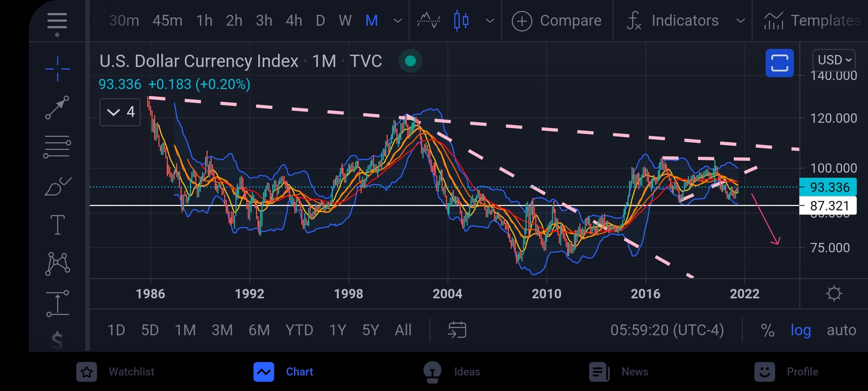
Task: Set date range to 6M
Action: point(259,330)
